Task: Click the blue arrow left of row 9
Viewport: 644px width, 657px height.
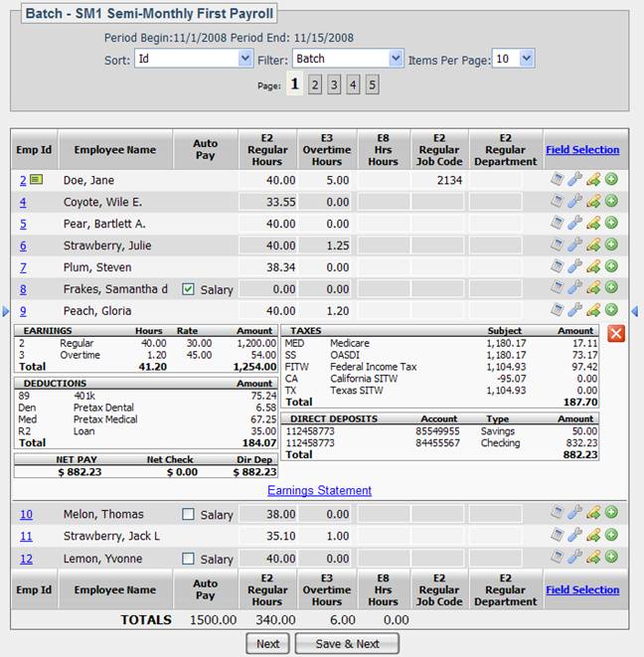Action: 5,311
